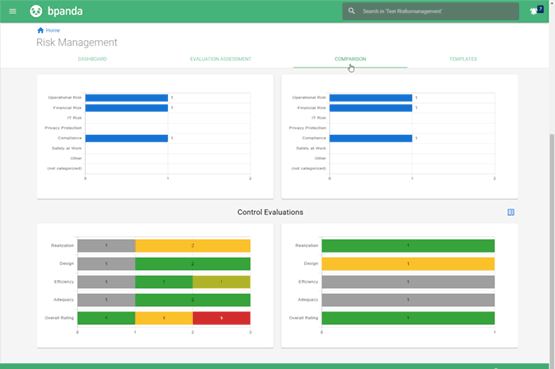The height and width of the screenshot is (369, 555).
Task: Click the Operational Risk bar in left chart
Action: [126, 98]
